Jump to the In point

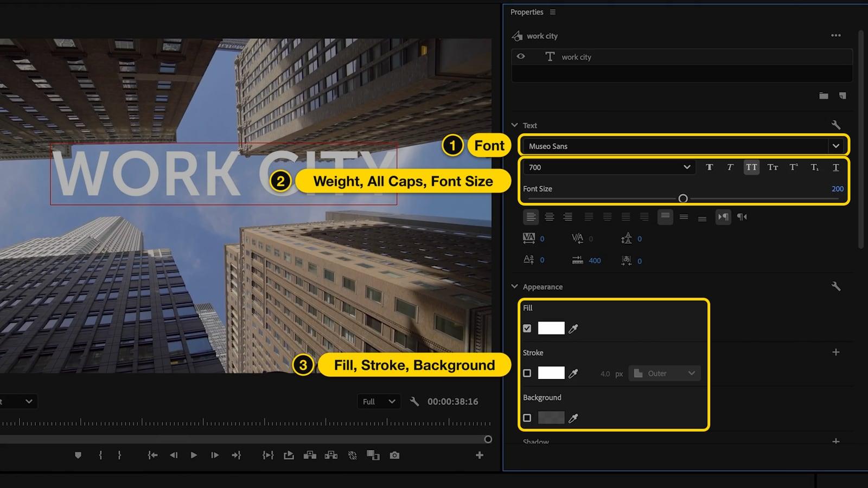coord(152,455)
